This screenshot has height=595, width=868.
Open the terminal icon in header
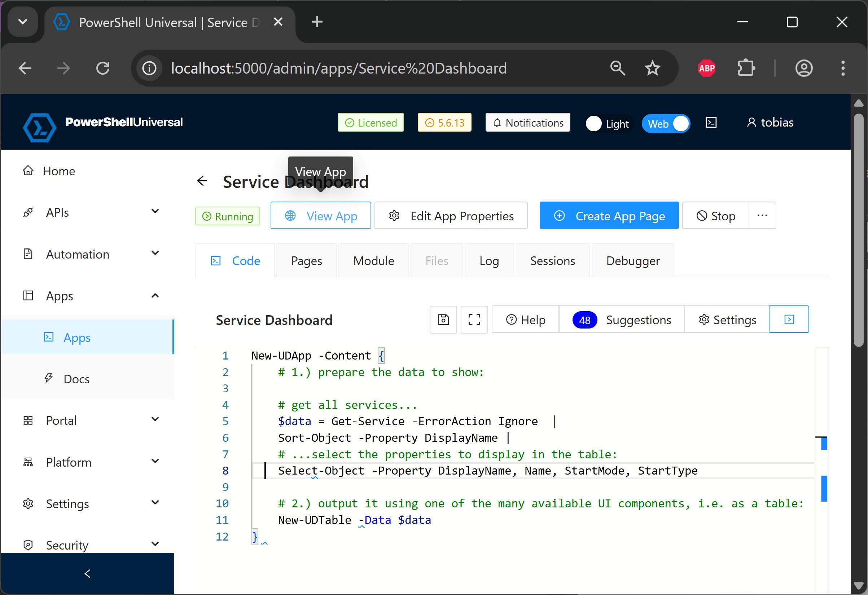pos(711,123)
